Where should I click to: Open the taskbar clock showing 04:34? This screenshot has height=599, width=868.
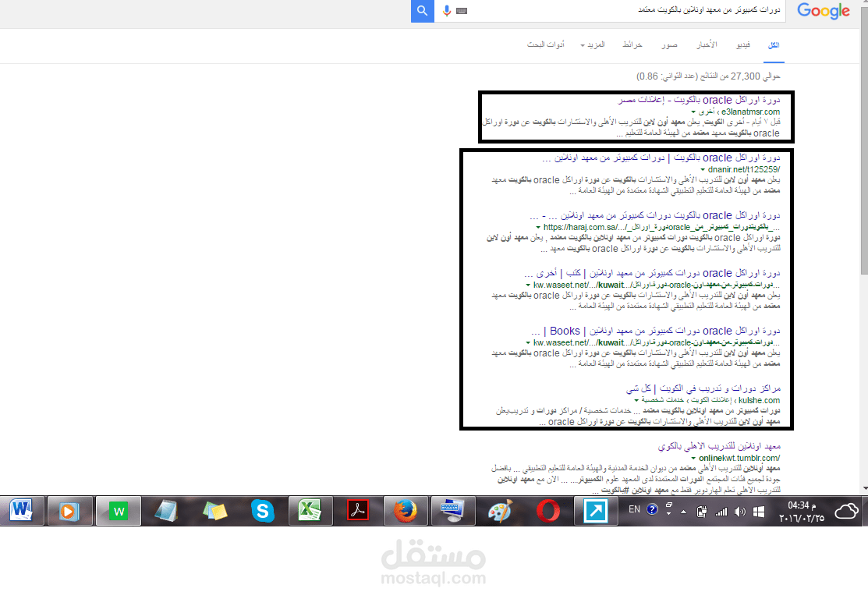pos(802,512)
